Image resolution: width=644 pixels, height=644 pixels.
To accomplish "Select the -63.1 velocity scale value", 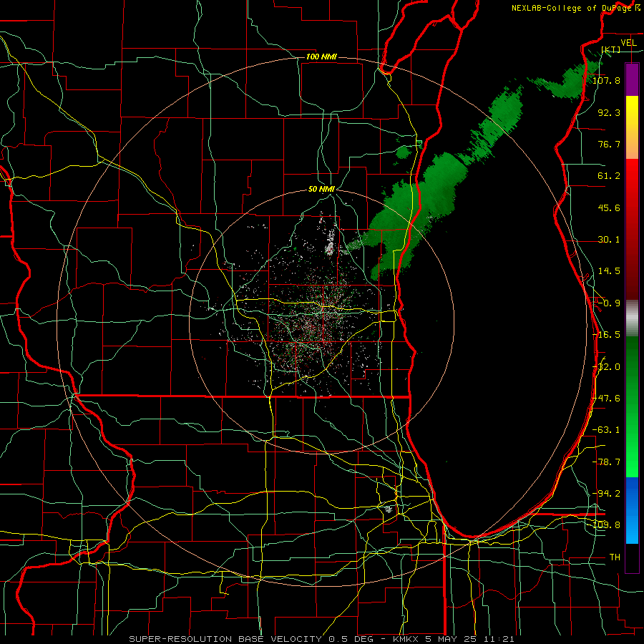I will click(606, 430).
